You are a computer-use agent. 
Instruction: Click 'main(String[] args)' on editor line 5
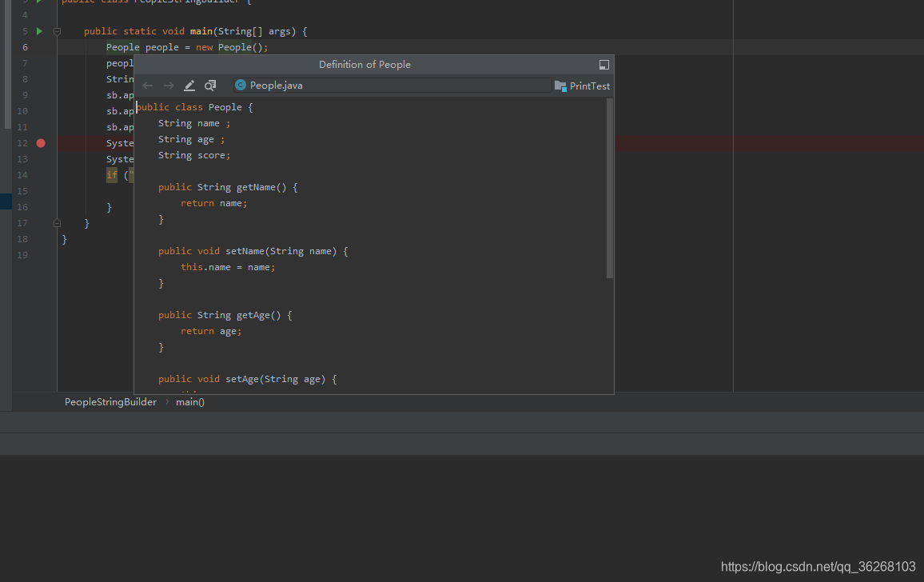click(x=243, y=31)
